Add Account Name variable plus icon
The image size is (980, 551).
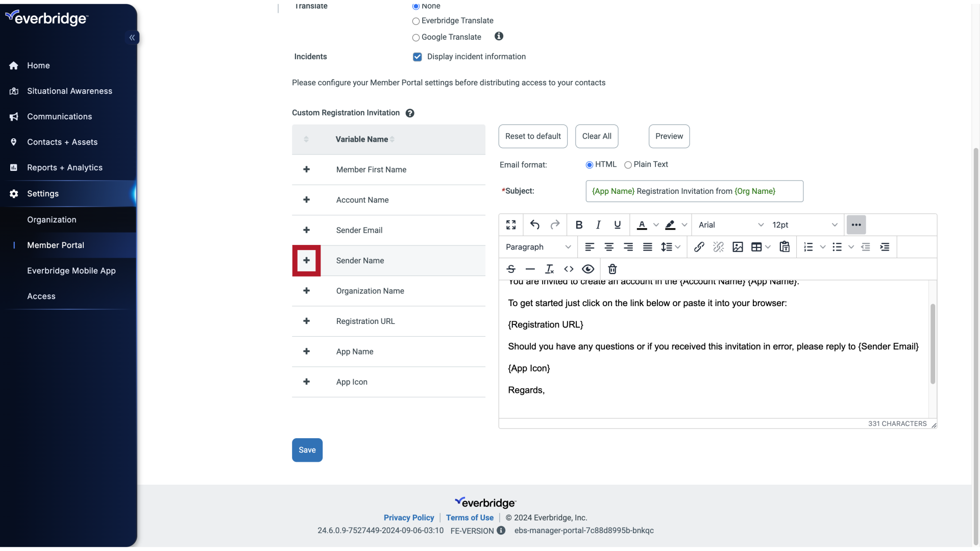coord(306,199)
